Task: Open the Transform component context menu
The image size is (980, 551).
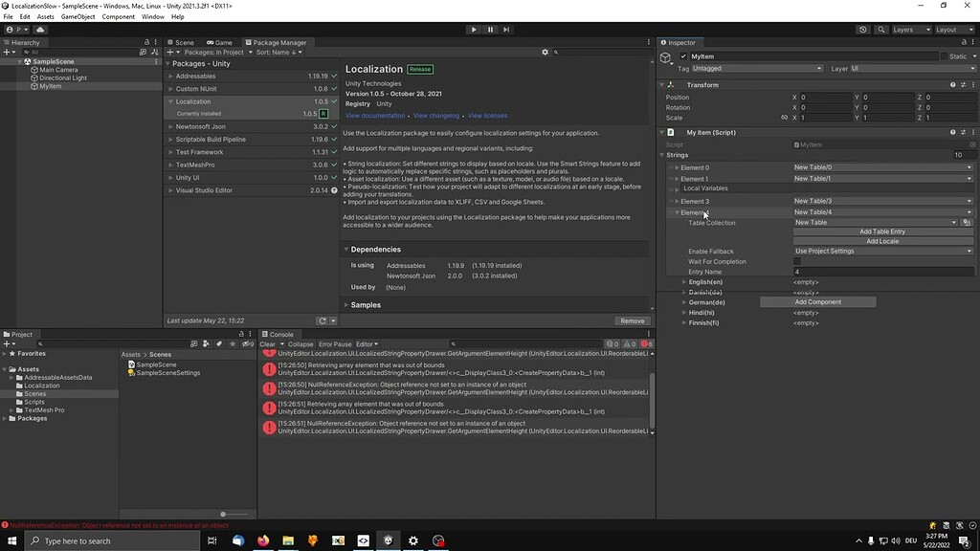Action: coord(973,84)
